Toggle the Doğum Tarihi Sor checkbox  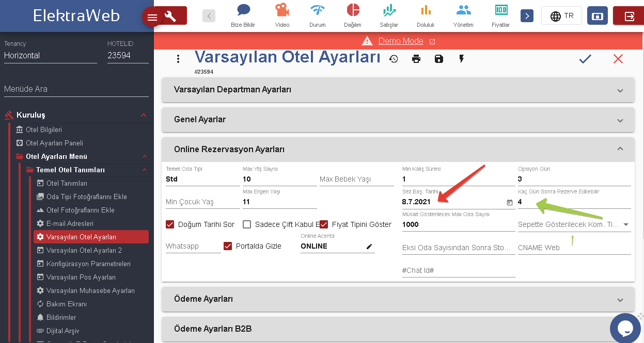[170, 224]
